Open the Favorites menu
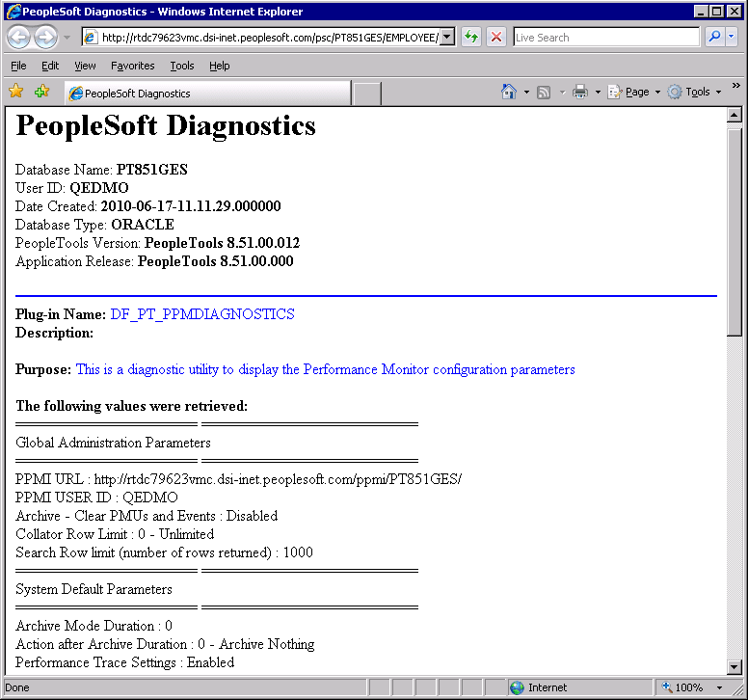Viewport: 748px width, 700px height. tap(133, 66)
